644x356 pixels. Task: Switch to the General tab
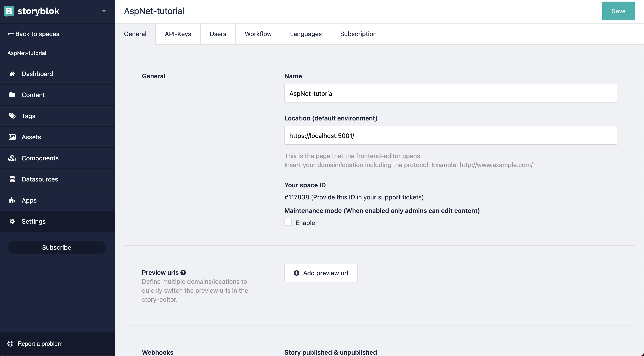click(x=135, y=34)
